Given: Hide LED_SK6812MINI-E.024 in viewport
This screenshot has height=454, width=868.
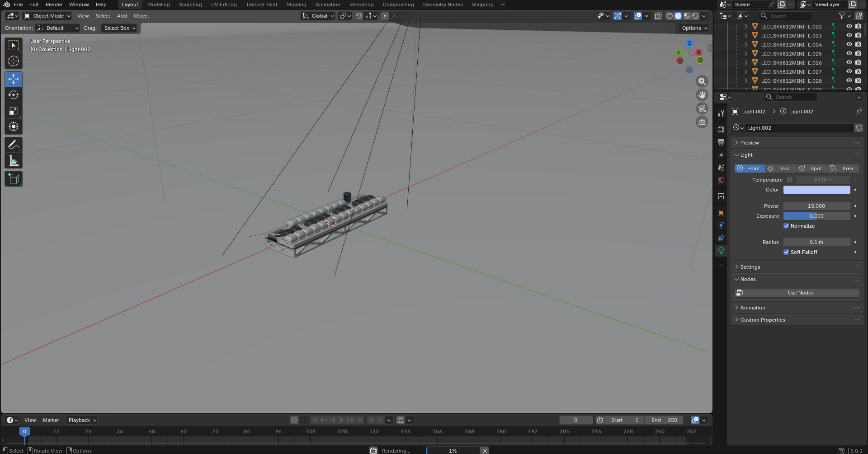Looking at the screenshot, I should pyautogui.click(x=849, y=44).
